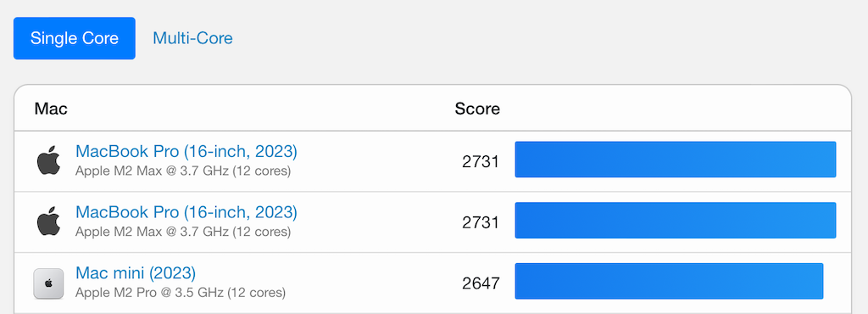Select the Single Core tab
The image size is (868, 314).
(x=75, y=38)
